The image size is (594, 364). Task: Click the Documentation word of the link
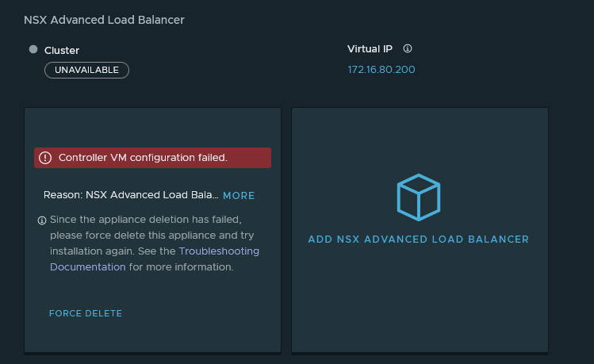pos(88,267)
